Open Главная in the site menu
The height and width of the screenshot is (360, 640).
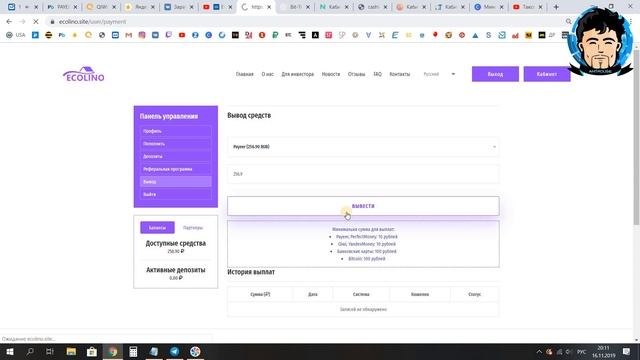[x=244, y=74]
